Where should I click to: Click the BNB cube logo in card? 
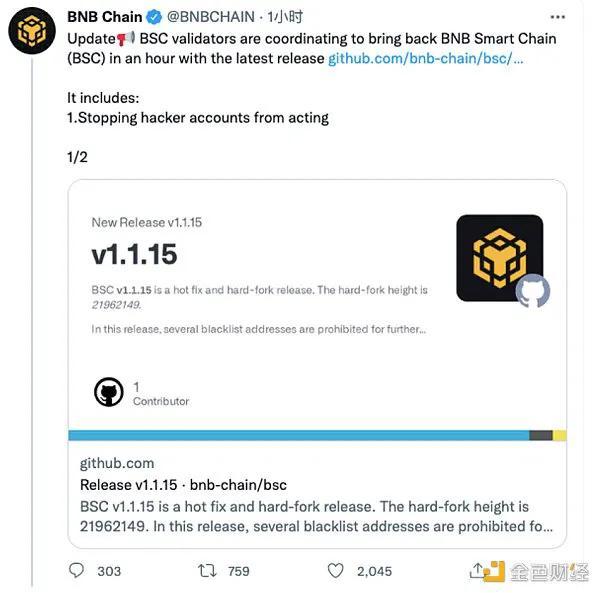point(500,258)
